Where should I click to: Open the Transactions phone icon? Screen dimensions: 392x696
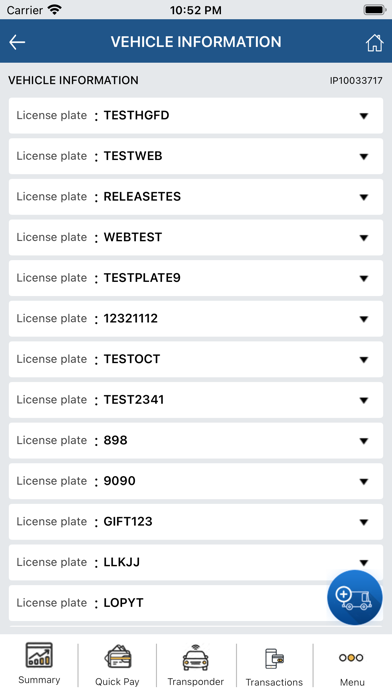tap(274, 658)
